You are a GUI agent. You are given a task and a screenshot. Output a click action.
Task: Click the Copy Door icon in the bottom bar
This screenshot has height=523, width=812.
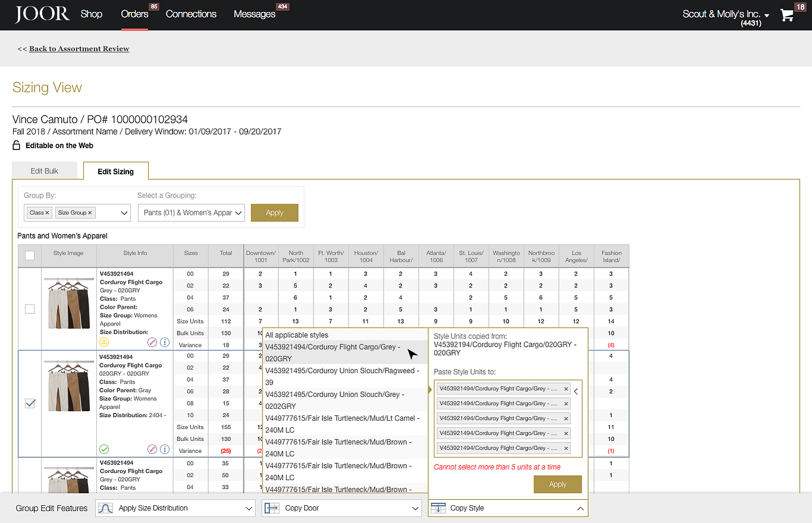click(272, 508)
